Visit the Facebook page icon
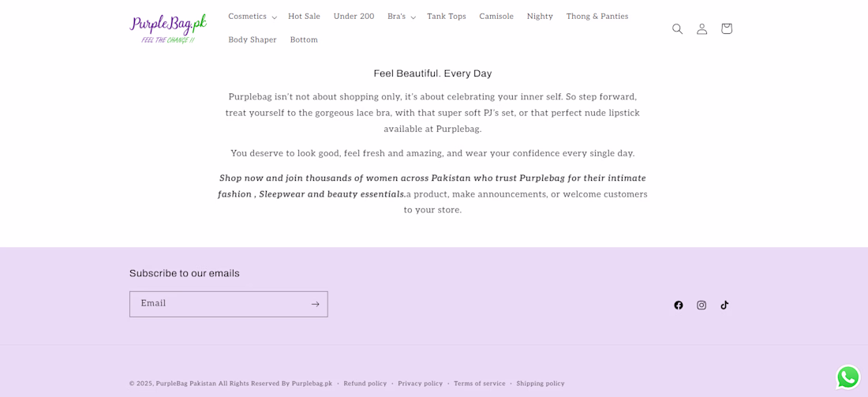Viewport: 868px width, 397px height. (679, 305)
